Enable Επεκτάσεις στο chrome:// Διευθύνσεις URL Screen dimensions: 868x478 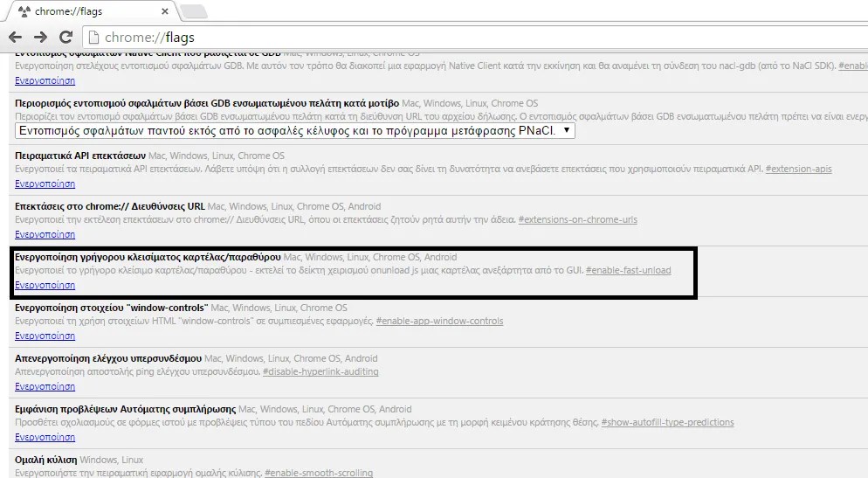tap(45, 234)
